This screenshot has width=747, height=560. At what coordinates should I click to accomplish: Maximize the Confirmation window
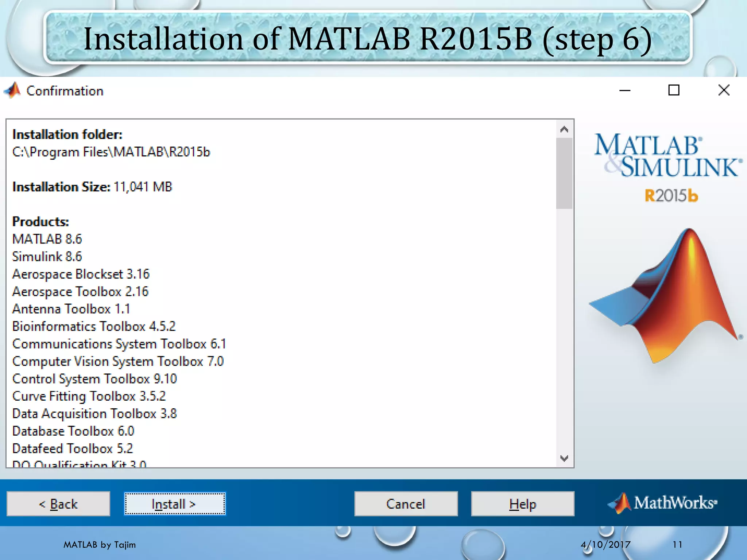pyautogui.click(x=674, y=90)
